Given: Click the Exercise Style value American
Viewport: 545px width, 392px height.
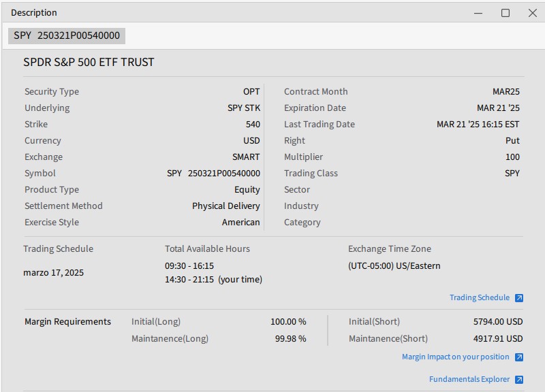Looking at the screenshot, I should pyautogui.click(x=240, y=223).
